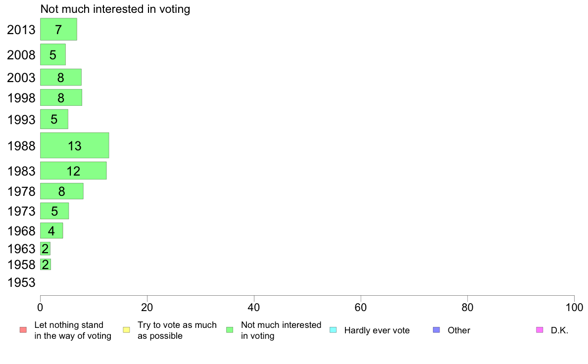Click the 2008 bar showing 5

pyautogui.click(x=53, y=54)
